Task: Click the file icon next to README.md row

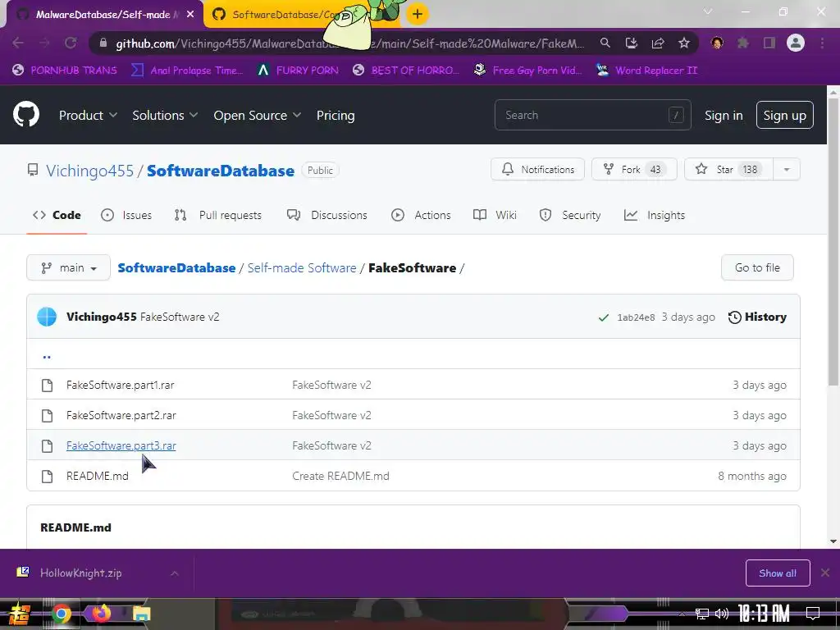Action: pos(47,477)
